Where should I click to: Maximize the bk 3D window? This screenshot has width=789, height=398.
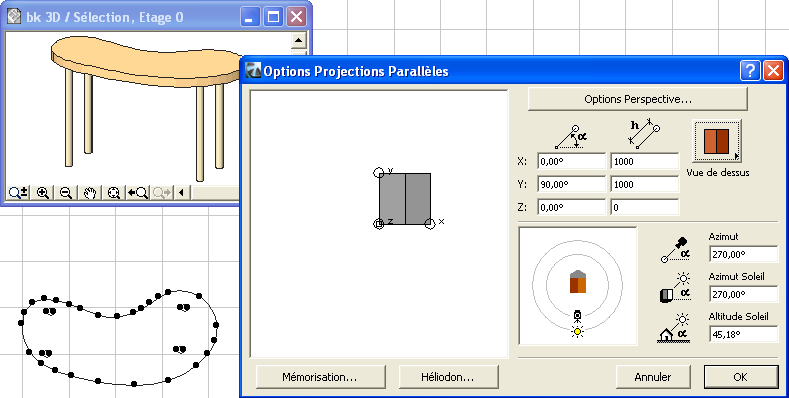click(x=273, y=17)
